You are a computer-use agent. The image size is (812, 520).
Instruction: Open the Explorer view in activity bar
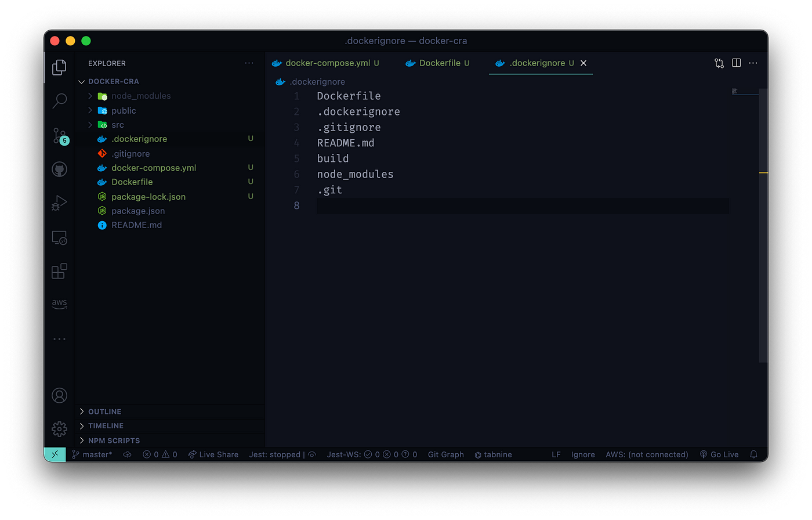click(59, 67)
